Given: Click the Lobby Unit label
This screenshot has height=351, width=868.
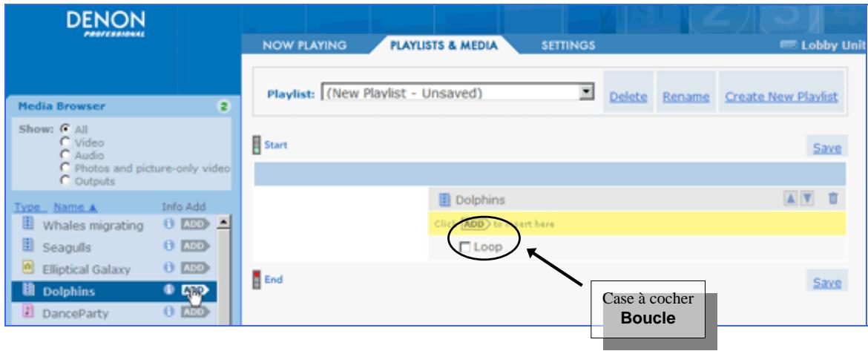Looking at the screenshot, I should [x=834, y=45].
